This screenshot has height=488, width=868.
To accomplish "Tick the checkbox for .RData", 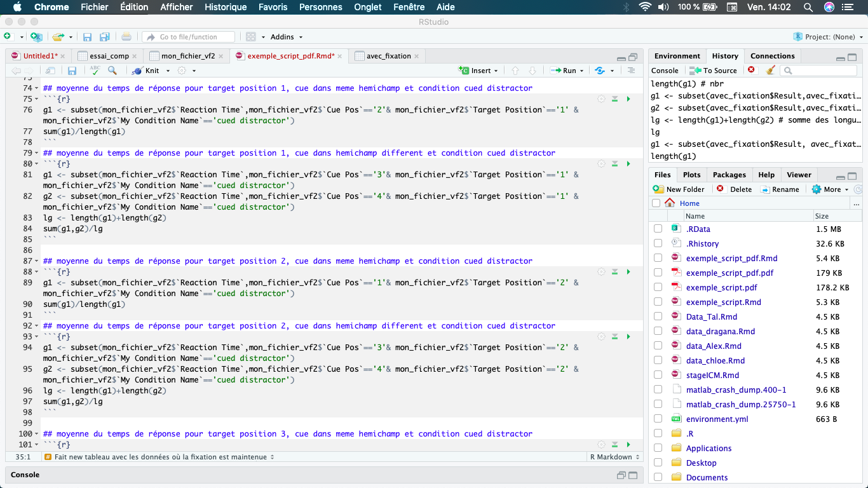I will tap(658, 229).
